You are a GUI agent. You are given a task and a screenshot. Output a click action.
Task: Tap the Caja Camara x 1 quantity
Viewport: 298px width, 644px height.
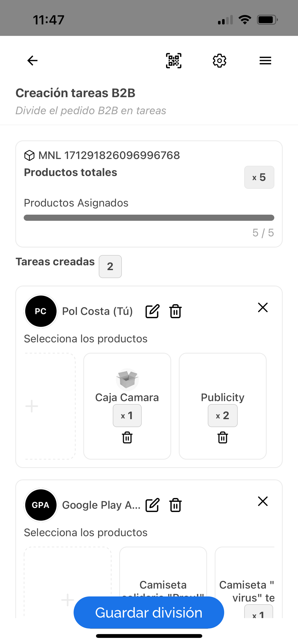click(x=127, y=416)
